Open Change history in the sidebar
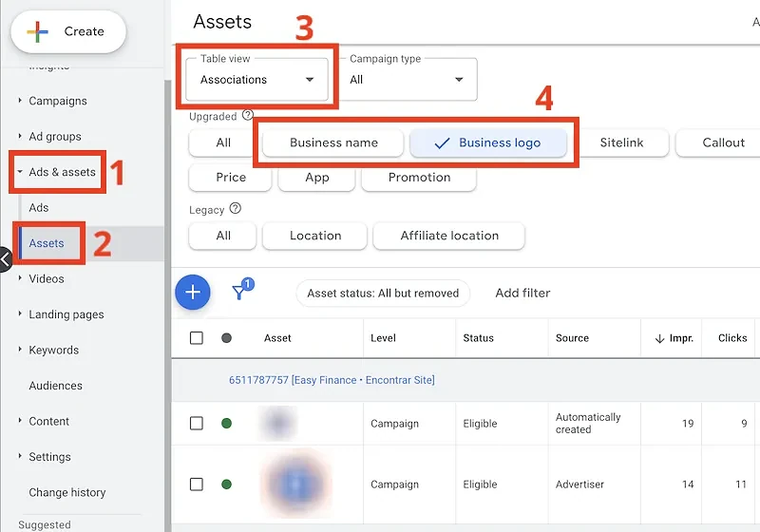The height and width of the screenshot is (532, 760). coord(67,492)
